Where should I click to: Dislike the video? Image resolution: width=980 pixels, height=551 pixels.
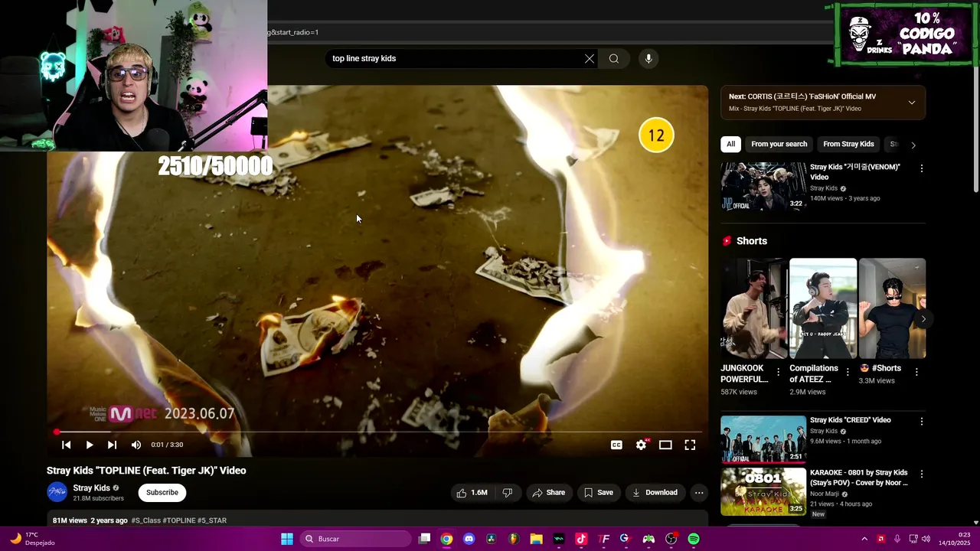508,493
